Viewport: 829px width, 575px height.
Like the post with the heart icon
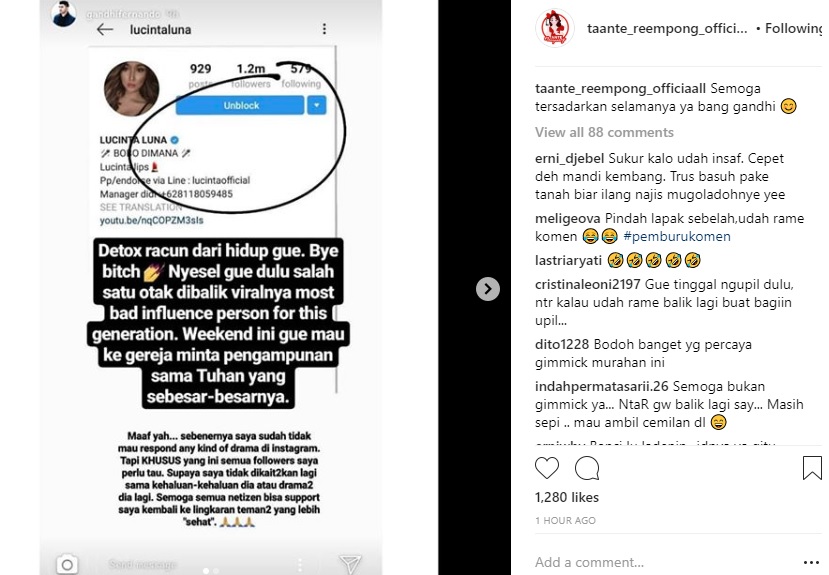pos(547,468)
